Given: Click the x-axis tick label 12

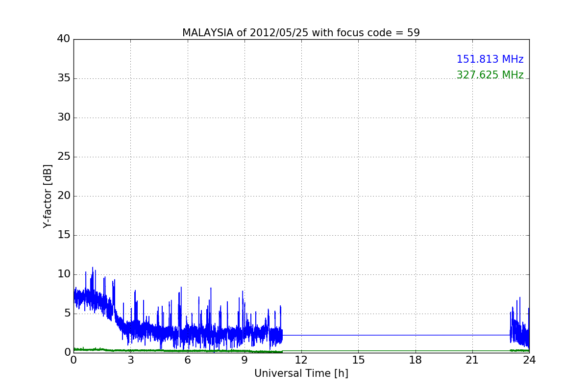Looking at the screenshot, I should tap(301, 360).
